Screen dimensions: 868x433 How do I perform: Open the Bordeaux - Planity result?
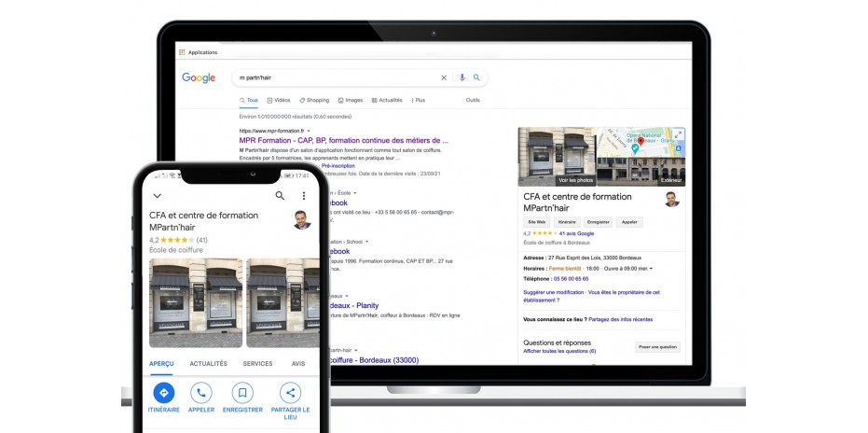click(354, 305)
